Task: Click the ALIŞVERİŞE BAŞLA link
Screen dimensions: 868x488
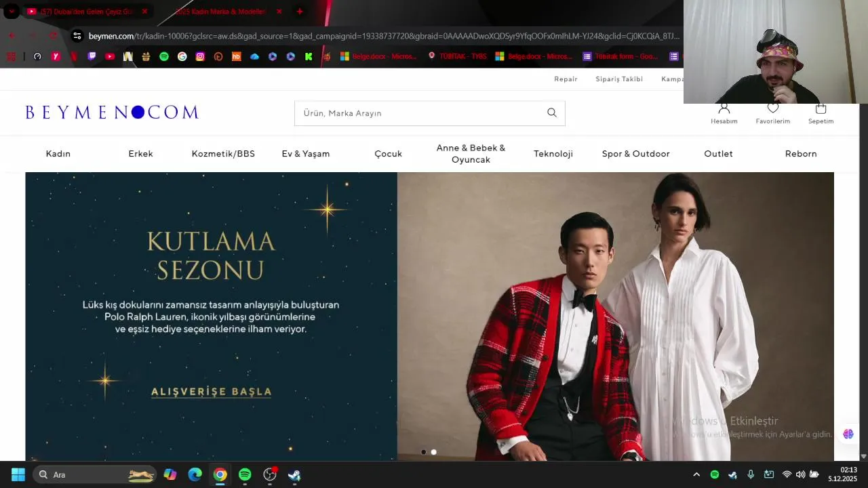Action: click(x=211, y=392)
